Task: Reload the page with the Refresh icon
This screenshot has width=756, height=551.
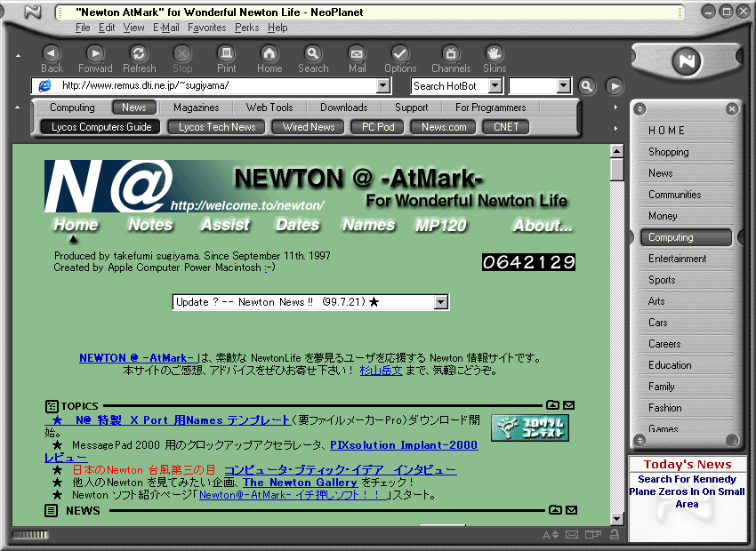Action: 139,53
